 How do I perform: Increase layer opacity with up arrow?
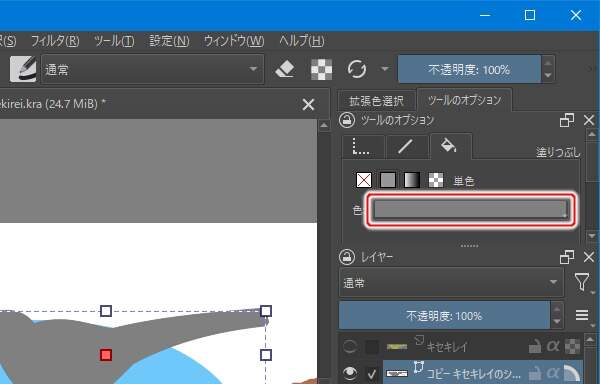(x=556, y=309)
